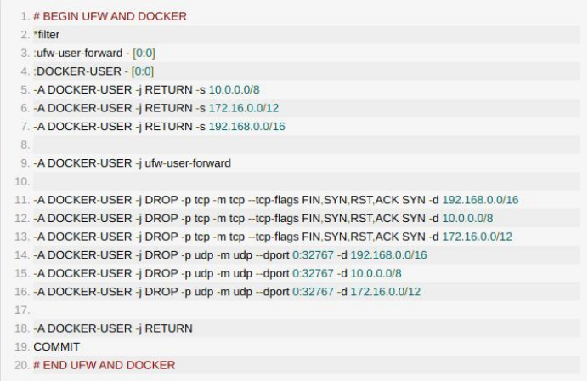Click the 172.16.0.0/12 destination on line 13
The height and width of the screenshot is (382, 588).
[477, 237]
